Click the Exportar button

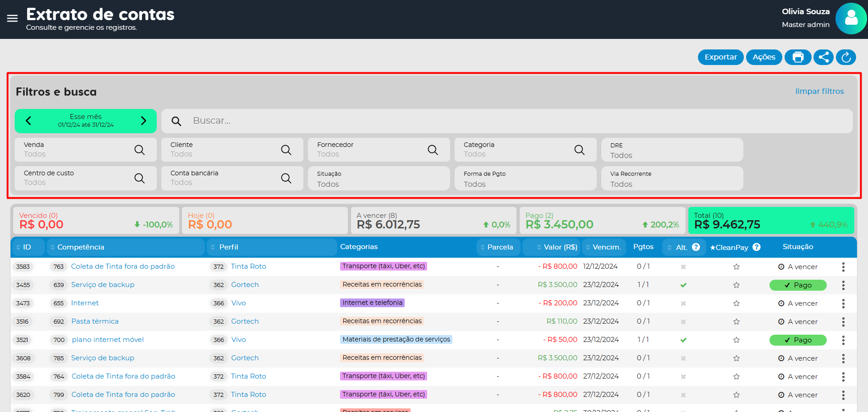point(720,57)
